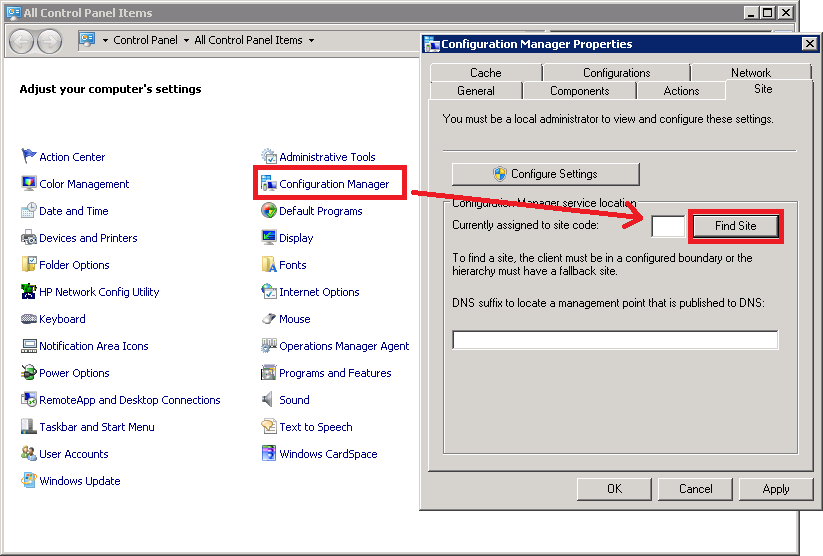Open the Taskbar and Start Menu icon
The image size is (823, 556).
click(28, 426)
